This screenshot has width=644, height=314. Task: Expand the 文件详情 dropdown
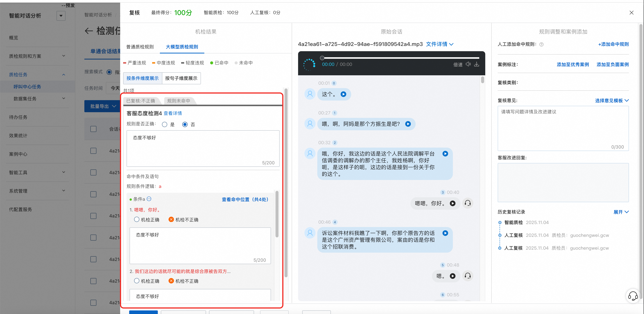[x=440, y=44]
